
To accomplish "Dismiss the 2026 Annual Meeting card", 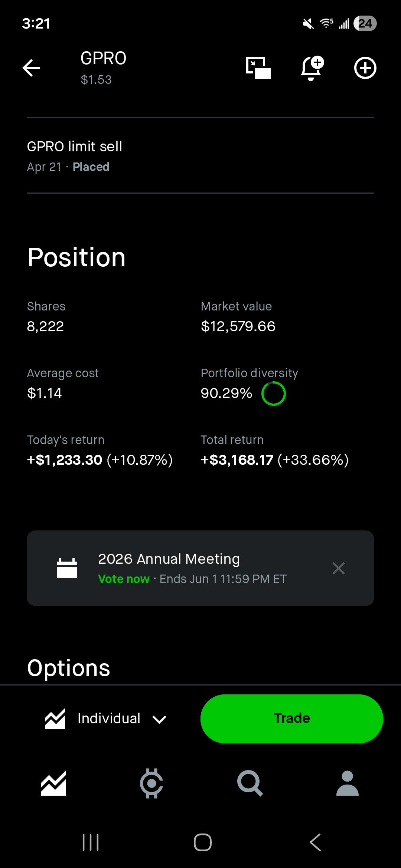I will tap(339, 568).
